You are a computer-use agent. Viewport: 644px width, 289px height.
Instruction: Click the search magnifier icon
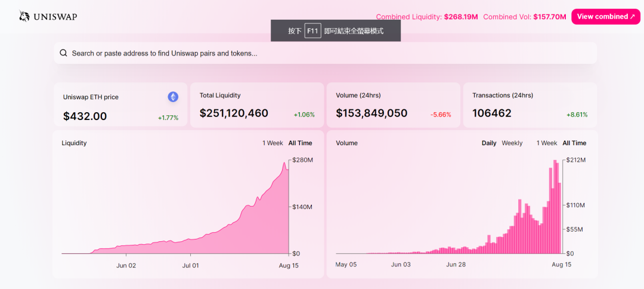click(x=63, y=53)
